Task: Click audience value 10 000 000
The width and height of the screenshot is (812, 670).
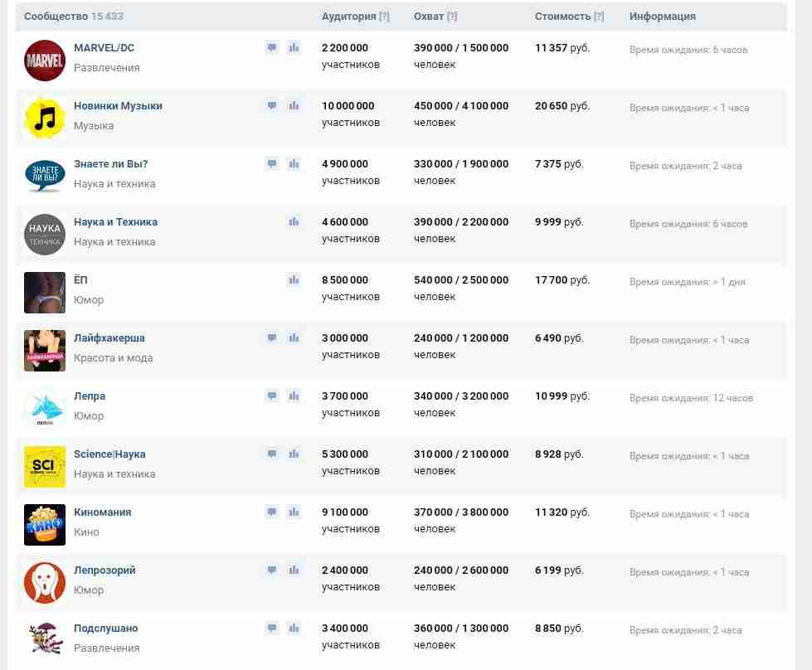Action: pyautogui.click(x=348, y=105)
